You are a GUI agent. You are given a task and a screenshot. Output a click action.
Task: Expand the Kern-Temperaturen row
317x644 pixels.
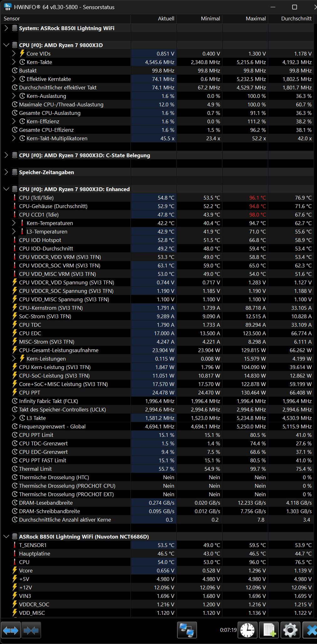14,223
